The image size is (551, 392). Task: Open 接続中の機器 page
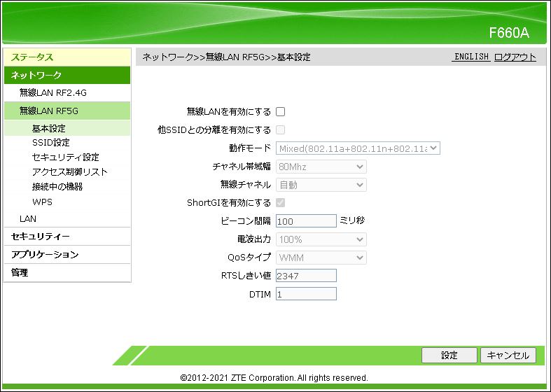click(x=57, y=186)
